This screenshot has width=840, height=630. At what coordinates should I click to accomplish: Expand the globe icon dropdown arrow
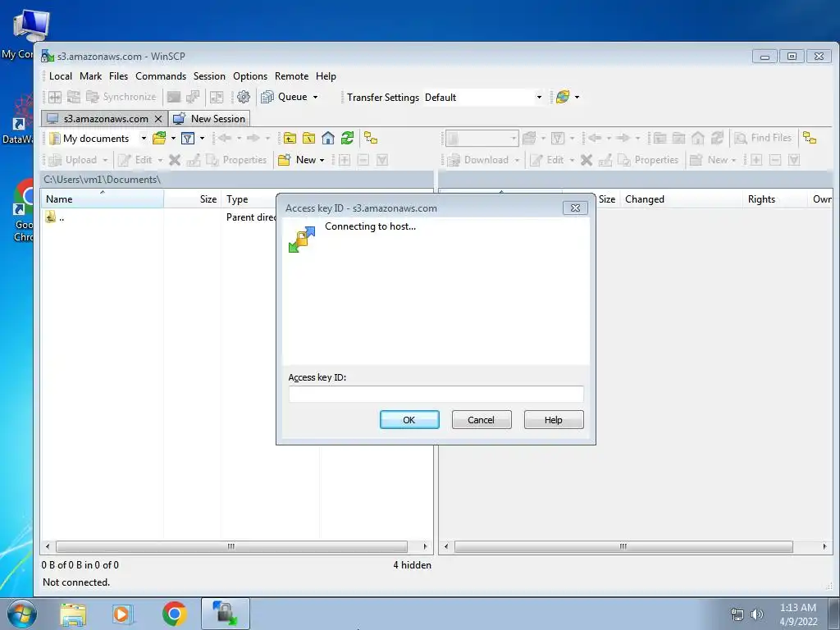(577, 97)
